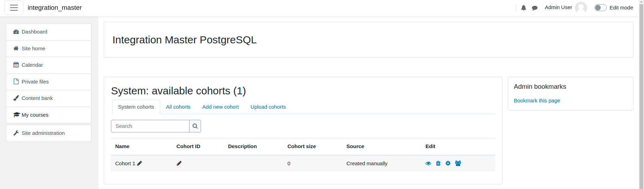Viewport: 644px width, 189px height.
Task: Toggle Edit mode switch
Action: coord(600,8)
